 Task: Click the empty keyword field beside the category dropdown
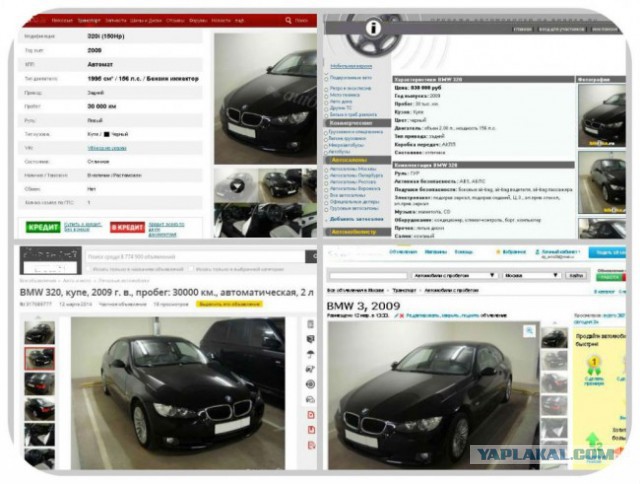coord(368,275)
